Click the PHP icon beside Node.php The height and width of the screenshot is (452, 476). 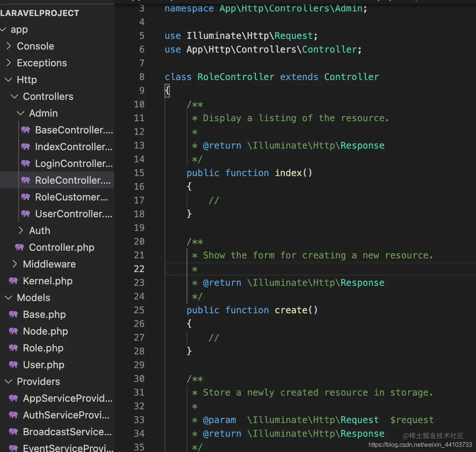click(x=13, y=331)
